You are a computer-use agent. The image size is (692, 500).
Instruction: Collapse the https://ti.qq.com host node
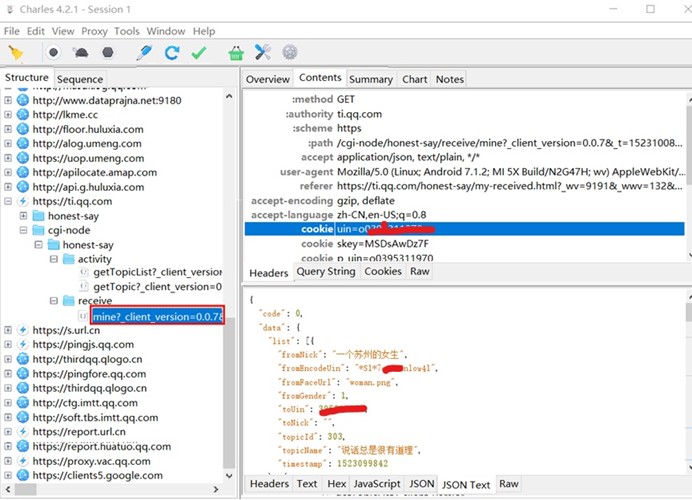pyautogui.click(x=8, y=201)
